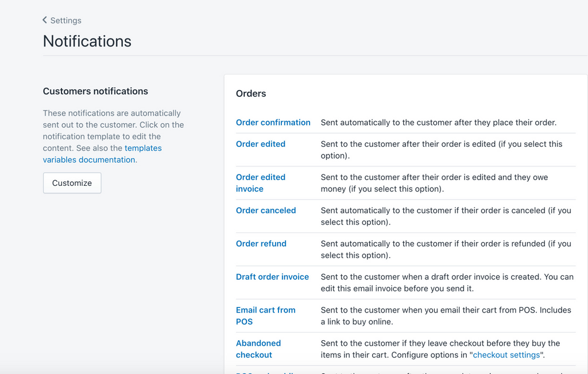Edit the Abandoned checkout notification
Screen dimensions: 588x374
coord(258,349)
